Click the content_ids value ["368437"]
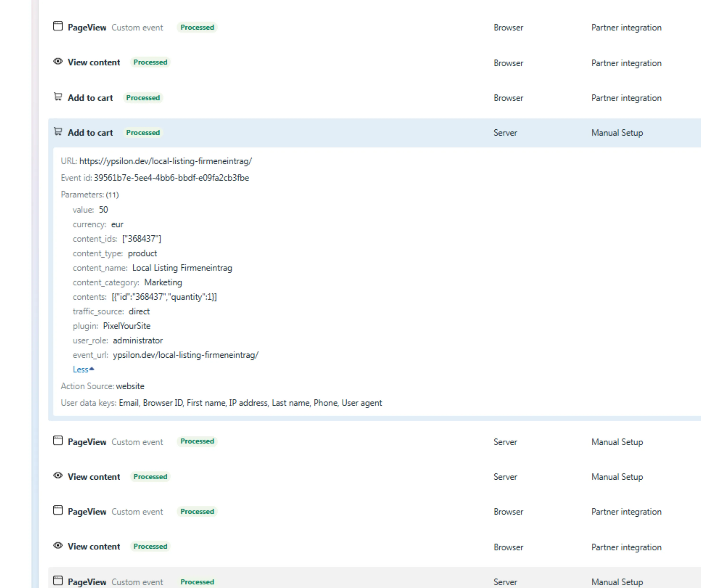 [x=141, y=239]
